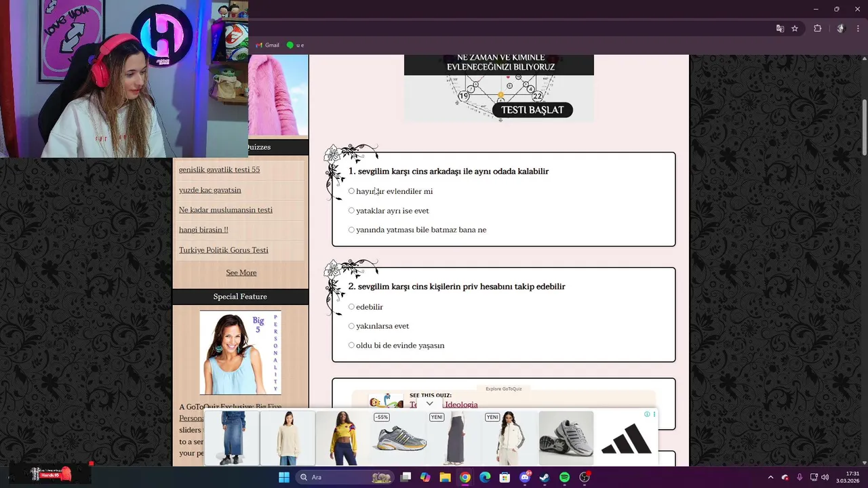Click question 1 text 'sevgilim karşı cins arkadaşı'
Screen dimensions: 868x488
(409, 171)
